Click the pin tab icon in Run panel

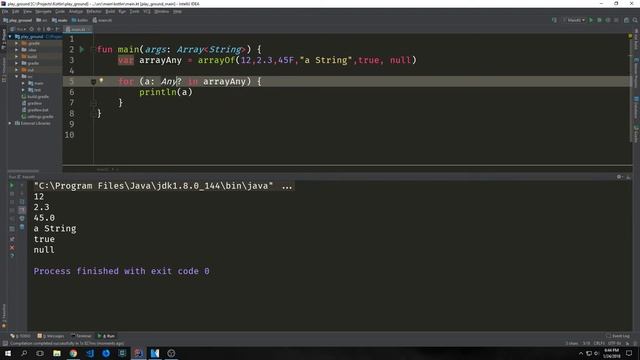pos(12,239)
